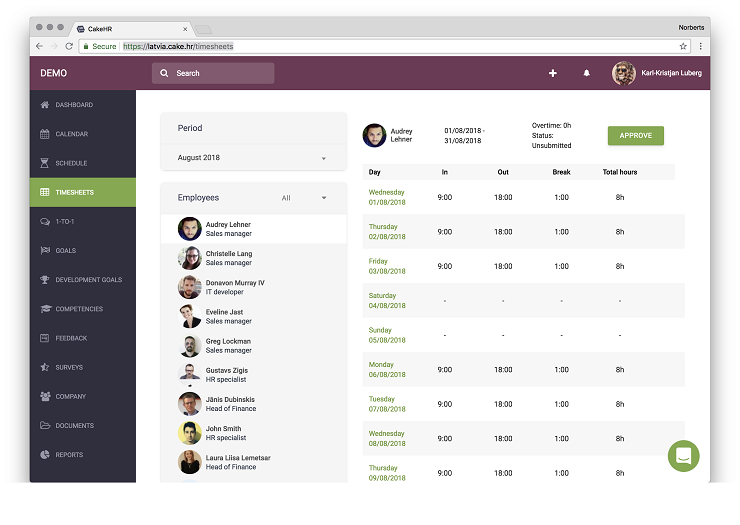Click the Wednesday 01/08/2018 date link
Viewport: 740px width, 525px height.
pos(387,197)
